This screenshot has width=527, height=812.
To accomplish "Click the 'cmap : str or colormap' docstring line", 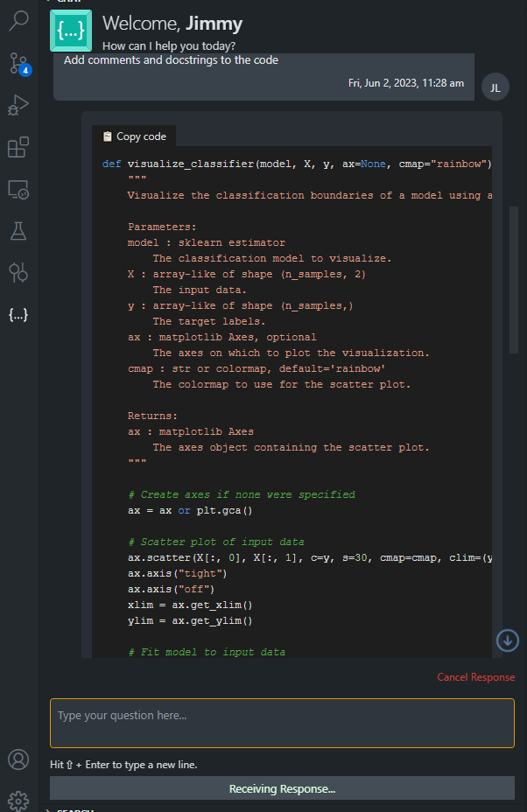I will click(x=256, y=368).
